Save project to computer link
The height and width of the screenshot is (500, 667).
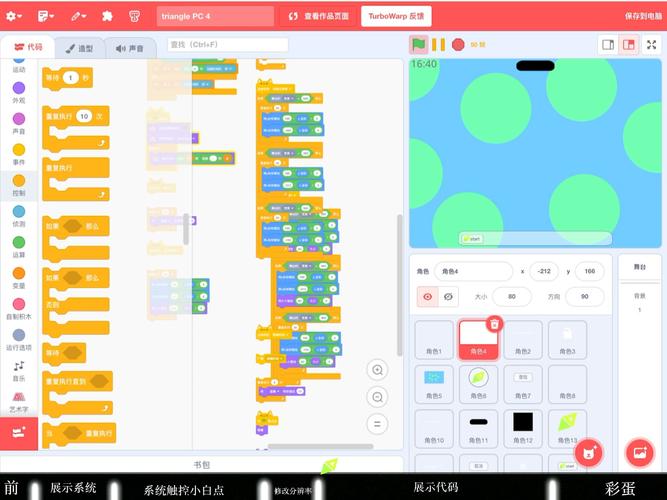pos(643,16)
